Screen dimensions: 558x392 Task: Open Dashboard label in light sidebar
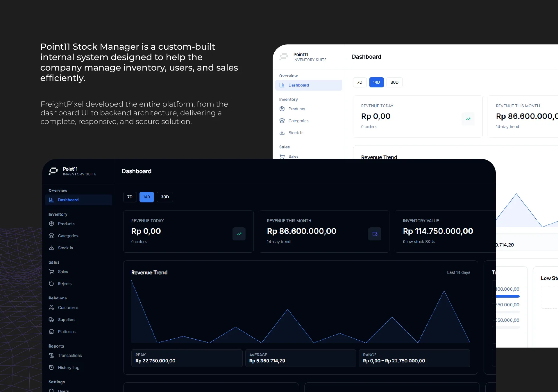[x=299, y=85]
